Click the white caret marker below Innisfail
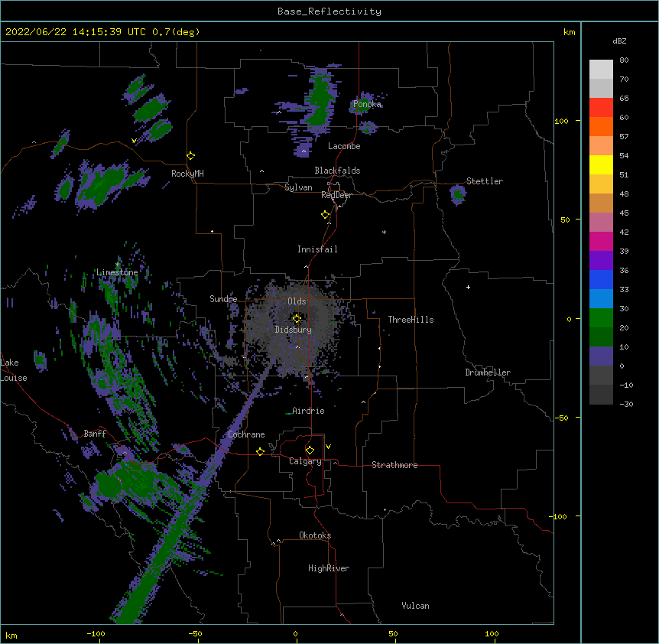The image size is (659, 644). (x=306, y=266)
